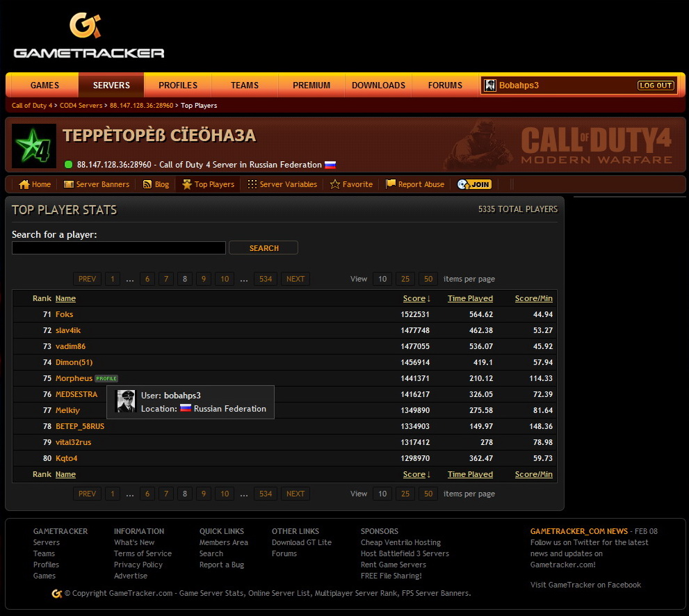Open Server Banners icon link
Image resolution: width=689 pixels, height=616 pixels.
(x=69, y=184)
